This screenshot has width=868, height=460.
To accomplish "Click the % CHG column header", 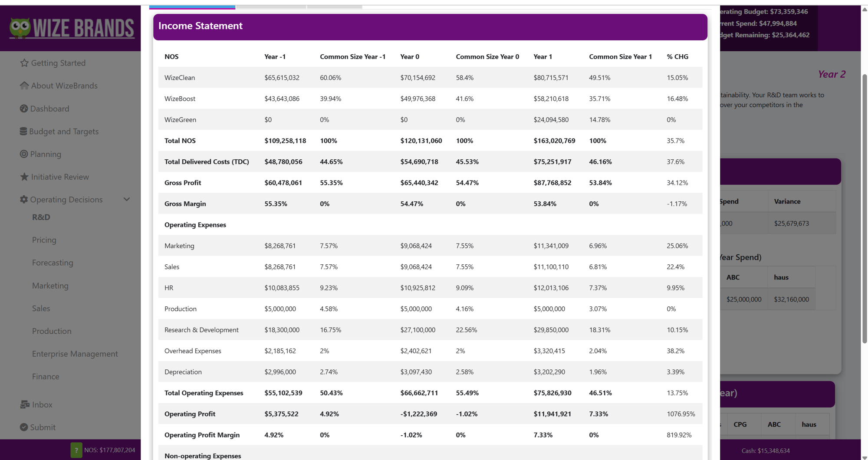I will pos(677,56).
